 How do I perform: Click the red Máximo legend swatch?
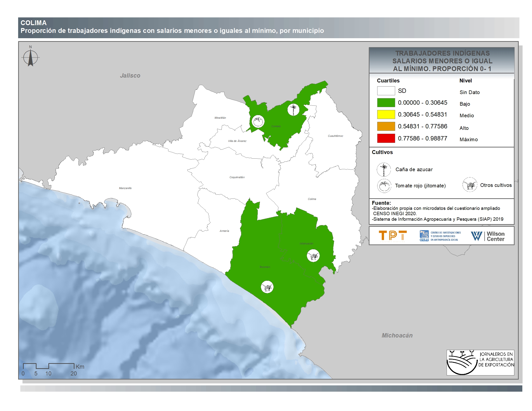(x=386, y=138)
